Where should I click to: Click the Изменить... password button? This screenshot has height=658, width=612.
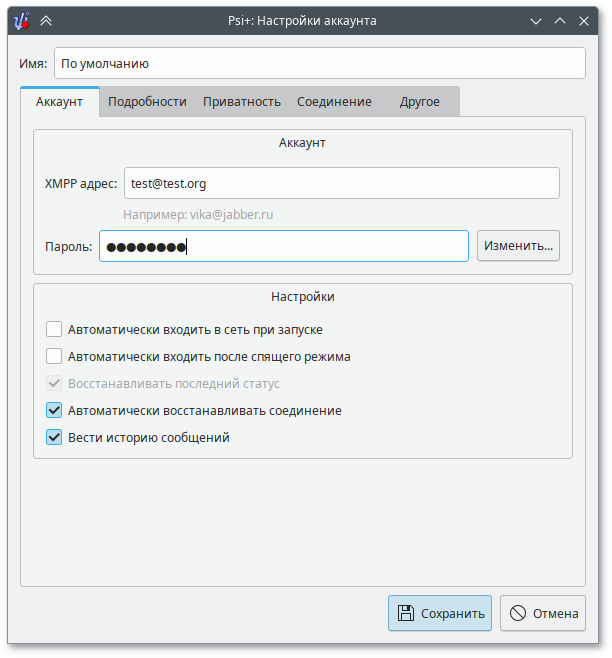click(518, 246)
